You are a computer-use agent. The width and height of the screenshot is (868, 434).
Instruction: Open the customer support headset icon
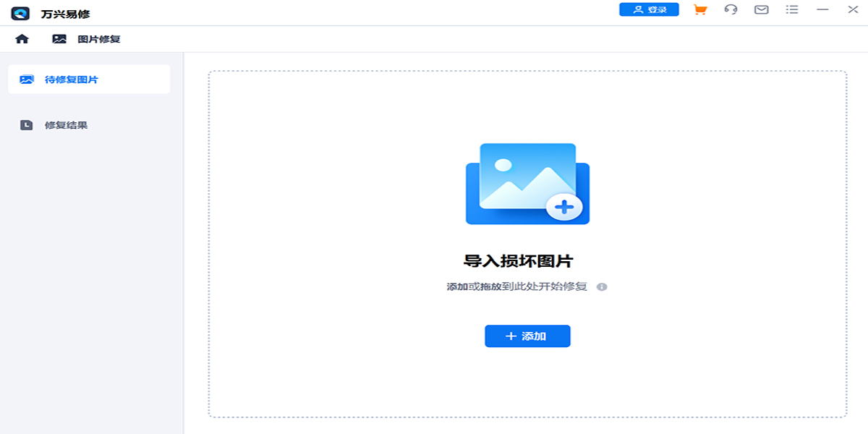click(731, 9)
